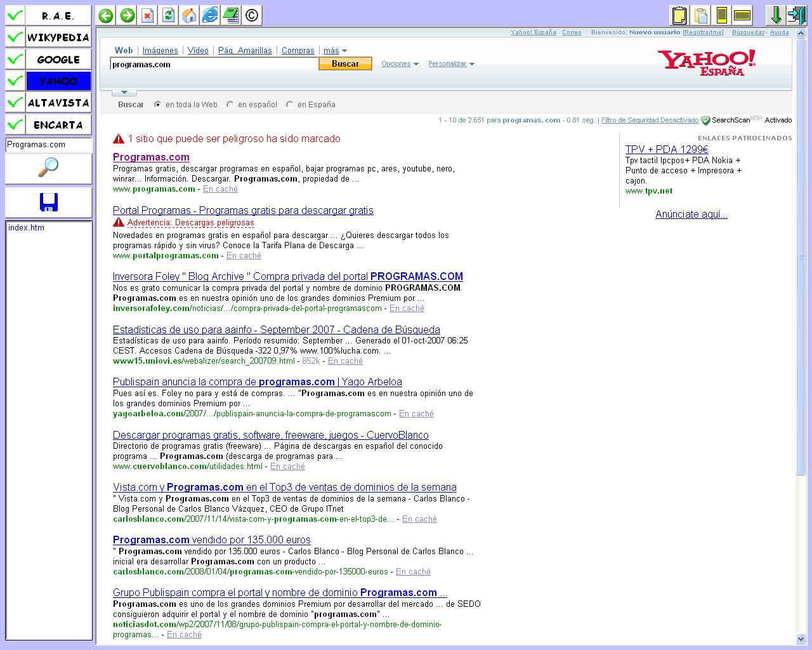Screen dimensions: 812x650
Task: Select the horizontal yellow page layout icon
Action: [743, 15]
